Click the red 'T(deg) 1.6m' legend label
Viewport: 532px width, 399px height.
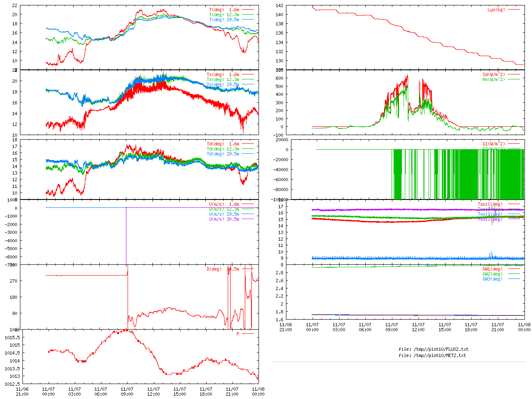pos(224,10)
